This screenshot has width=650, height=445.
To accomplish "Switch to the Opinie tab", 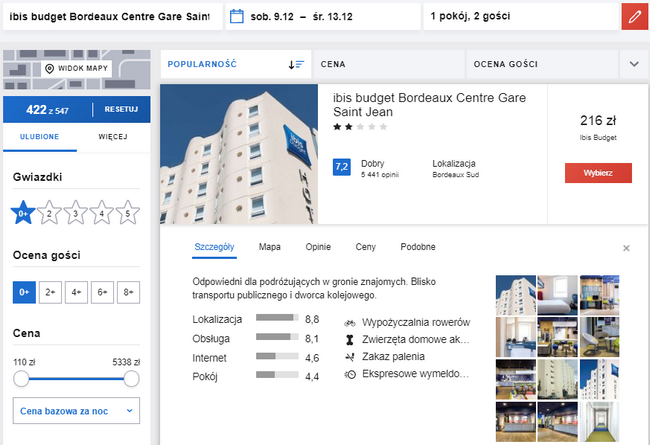I will [318, 247].
